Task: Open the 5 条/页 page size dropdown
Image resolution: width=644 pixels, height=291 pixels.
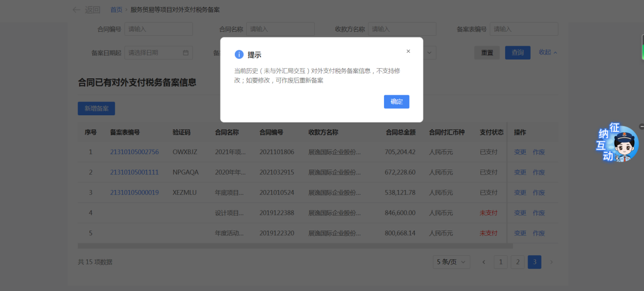Action: click(x=451, y=262)
